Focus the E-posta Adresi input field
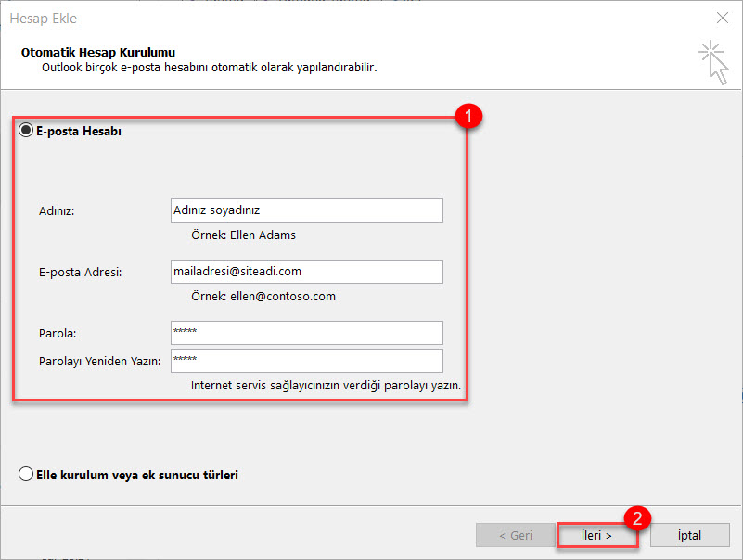The height and width of the screenshot is (560, 743). 306,272
